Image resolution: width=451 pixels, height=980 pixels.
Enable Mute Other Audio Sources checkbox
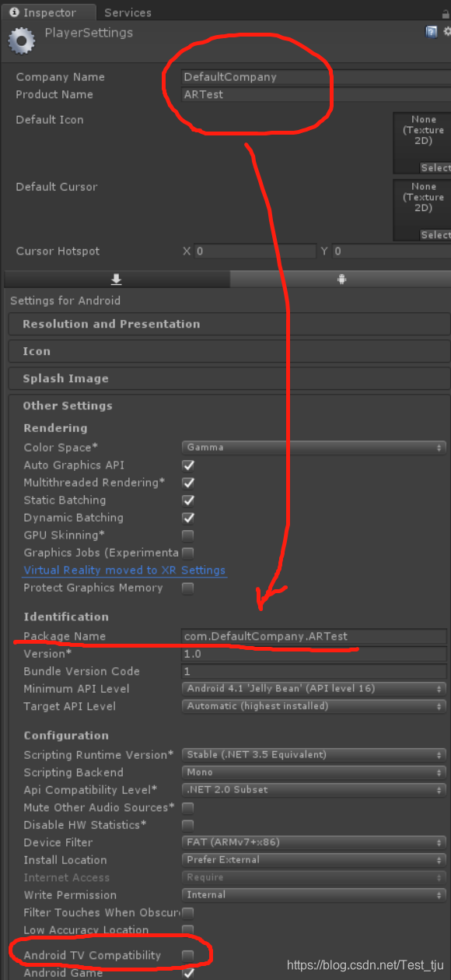(x=187, y=807)
